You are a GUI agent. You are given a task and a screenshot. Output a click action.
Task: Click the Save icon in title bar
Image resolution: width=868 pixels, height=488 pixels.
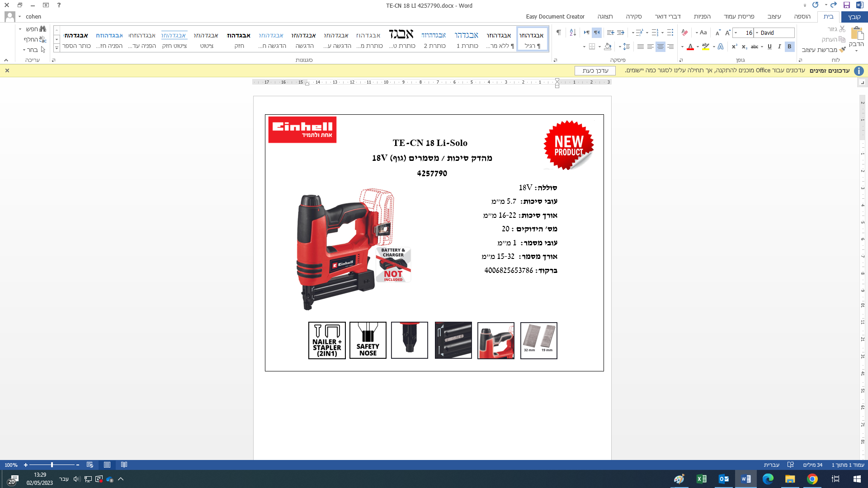click(847, 5)
